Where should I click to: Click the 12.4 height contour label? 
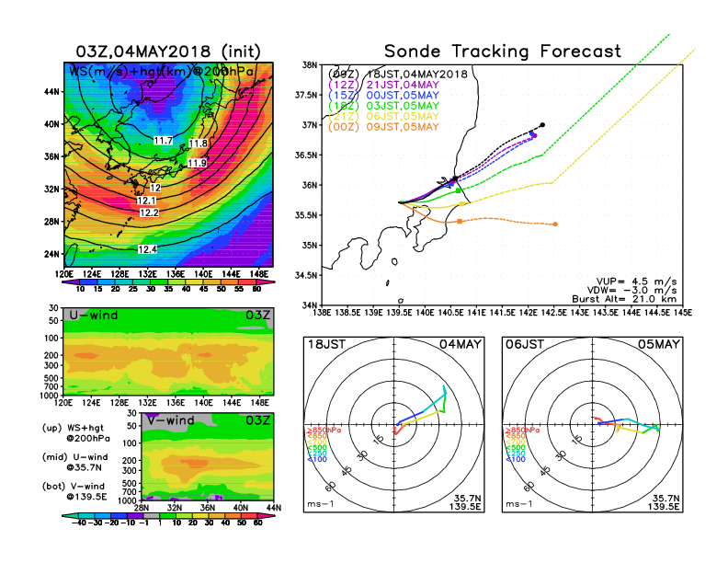[x=147, y=249]
